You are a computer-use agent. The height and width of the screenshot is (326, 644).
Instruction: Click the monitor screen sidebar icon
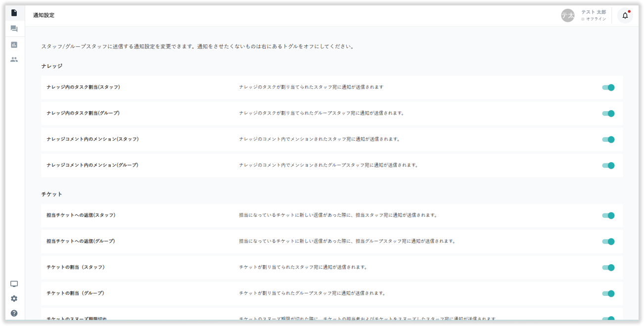(14, 284)
